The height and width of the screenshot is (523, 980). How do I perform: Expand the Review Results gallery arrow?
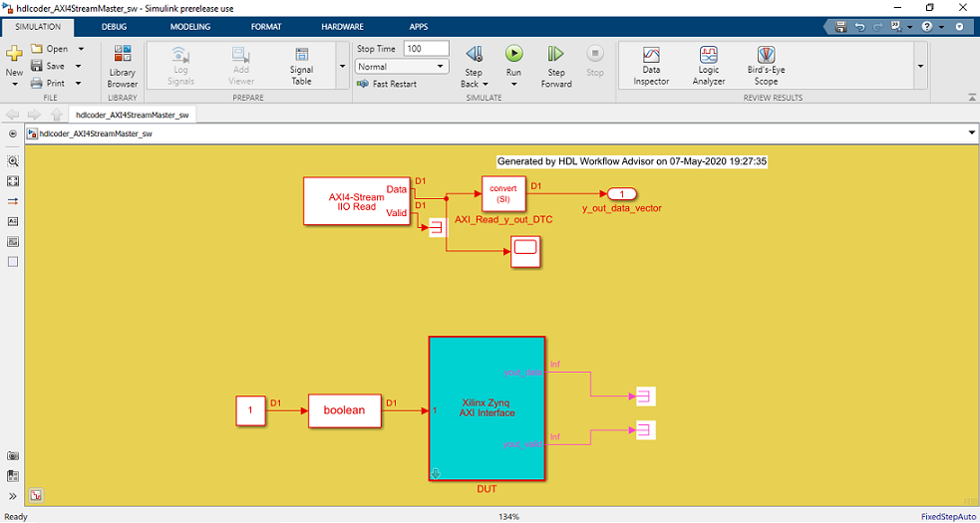920,66
